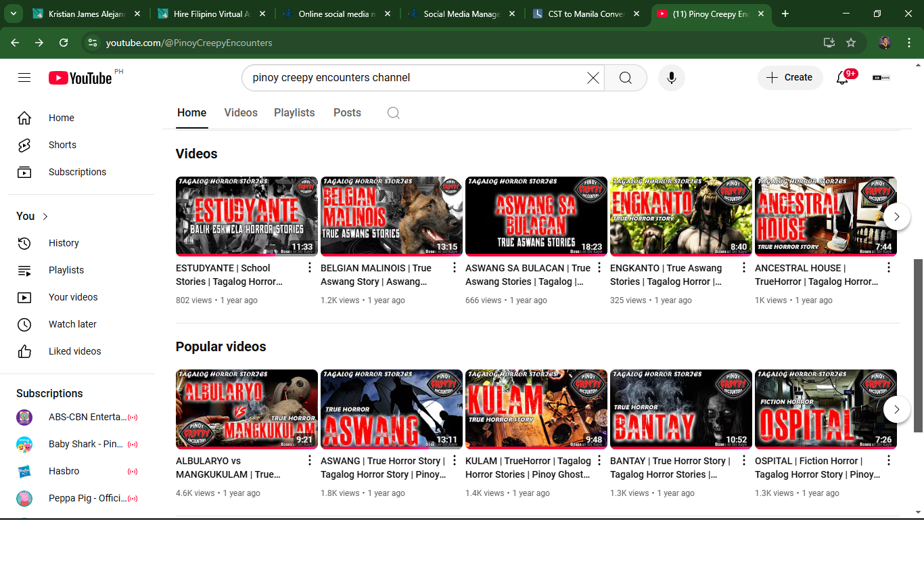Show next videos in Popular videos row
Screen dimensions: 924x586
pos(897,409)
